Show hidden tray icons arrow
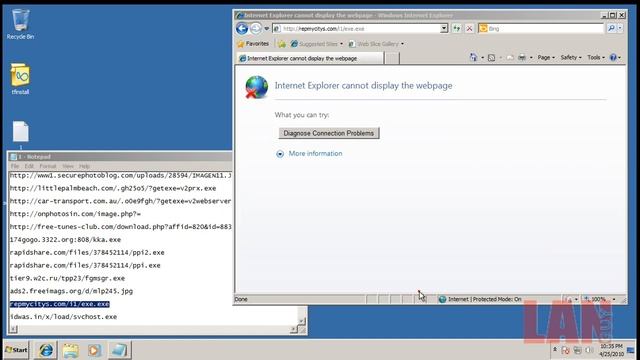Image resolution: width=640 pixels, height=360 pixels. tap(555, 350)
